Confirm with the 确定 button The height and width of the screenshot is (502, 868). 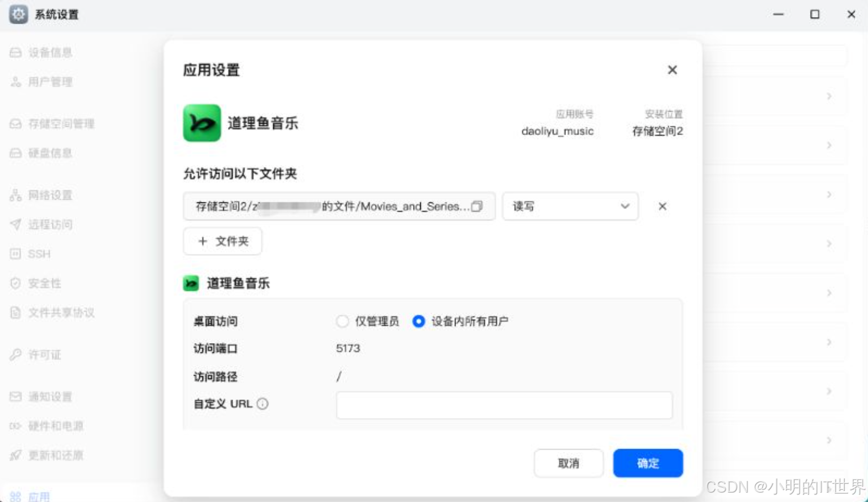coord(648,463)
